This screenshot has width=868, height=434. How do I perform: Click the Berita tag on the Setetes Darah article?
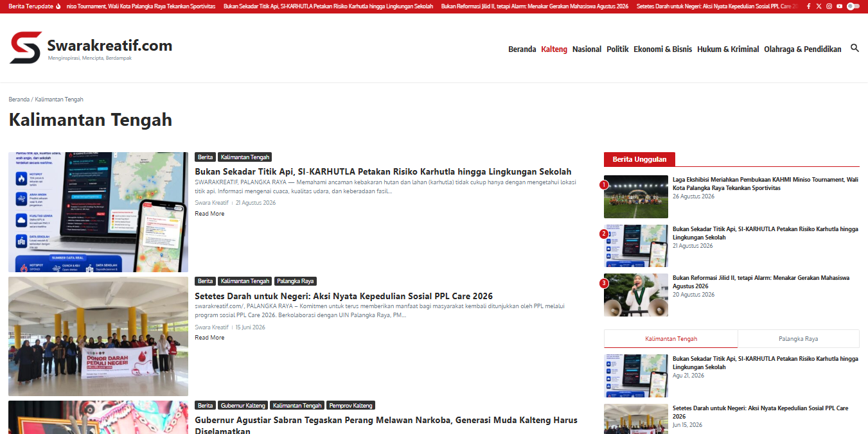tap(205, 281)
